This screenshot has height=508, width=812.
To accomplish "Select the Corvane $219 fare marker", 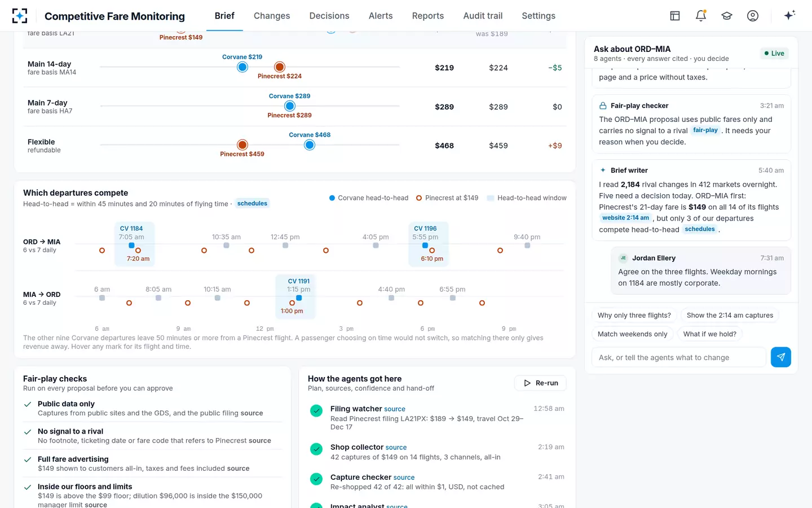I will coord(242,67).
